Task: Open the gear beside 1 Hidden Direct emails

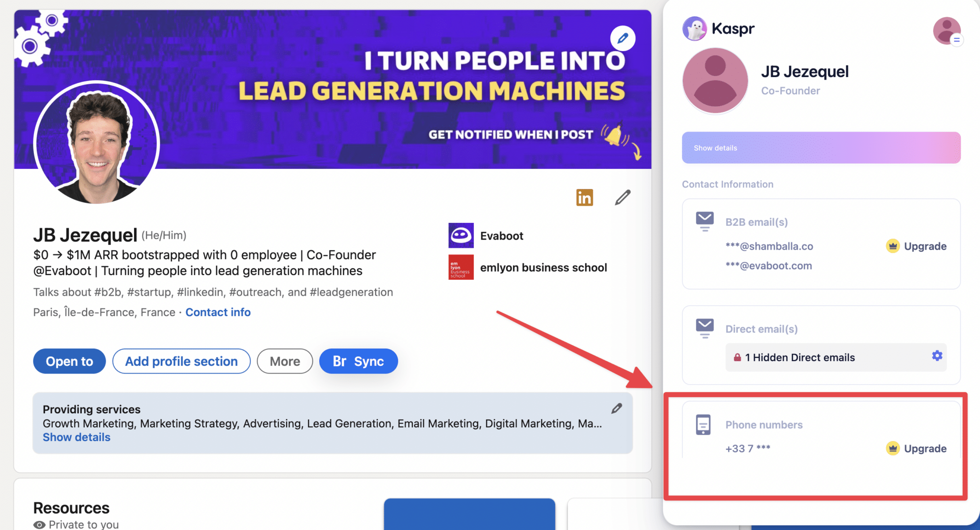Action: tap(936, 356)
